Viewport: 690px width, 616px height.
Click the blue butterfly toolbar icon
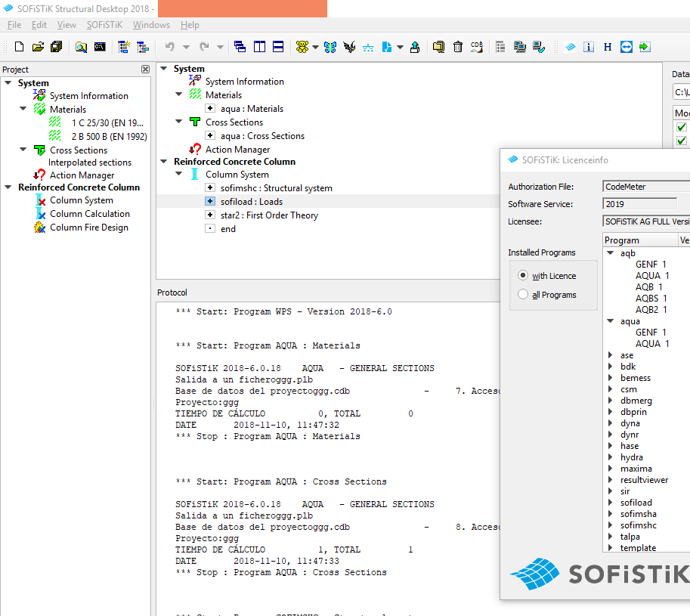[x=330, y=47]
